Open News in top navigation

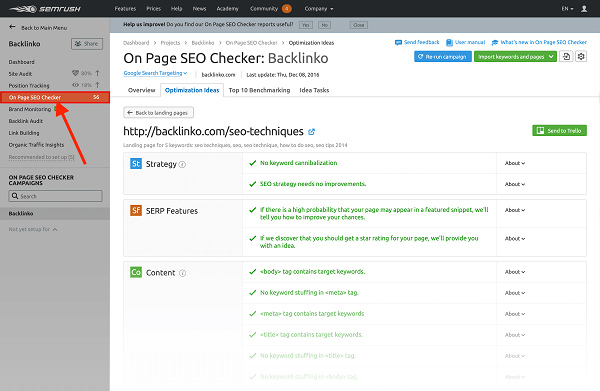click(x=199, y=8)
